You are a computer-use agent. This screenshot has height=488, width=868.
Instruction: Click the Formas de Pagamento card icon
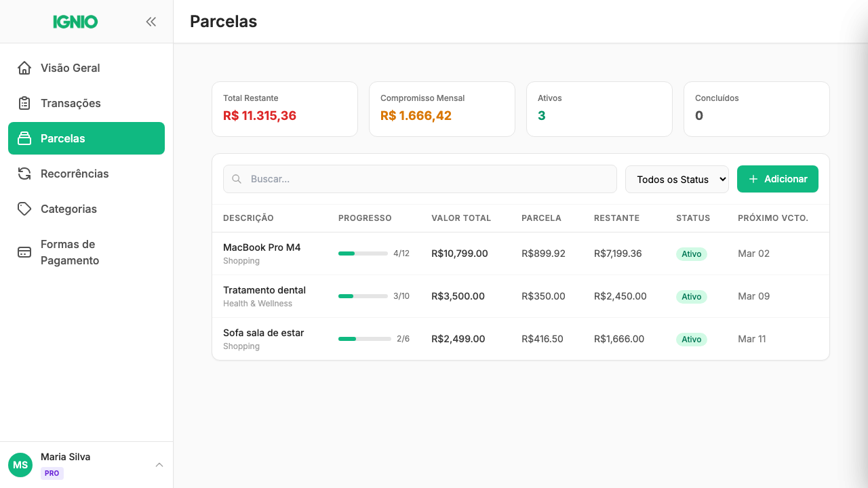point(24,251)
